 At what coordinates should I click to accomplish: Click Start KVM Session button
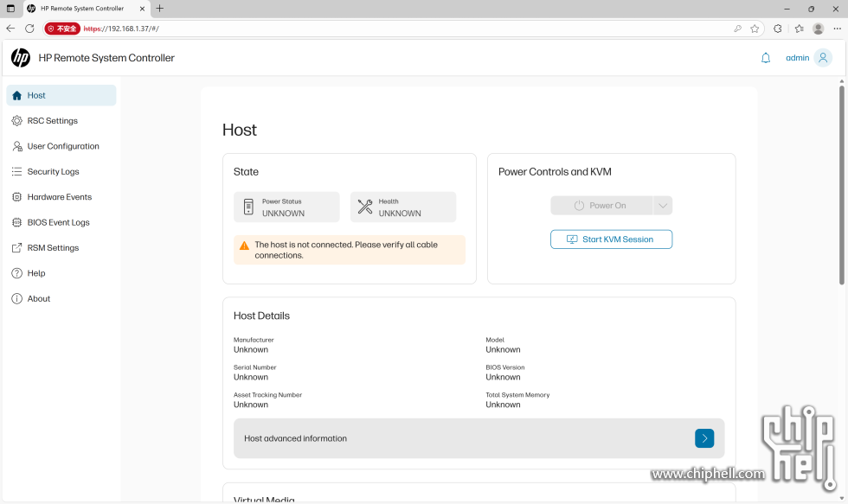[611, 239]
